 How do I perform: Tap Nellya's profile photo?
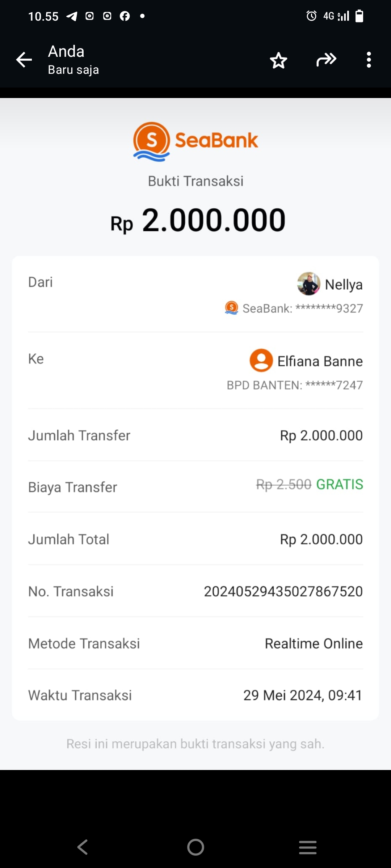308,284
